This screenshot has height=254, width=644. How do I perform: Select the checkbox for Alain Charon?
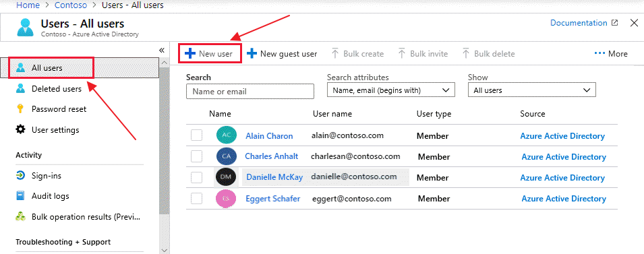click(x=197, y=135)
